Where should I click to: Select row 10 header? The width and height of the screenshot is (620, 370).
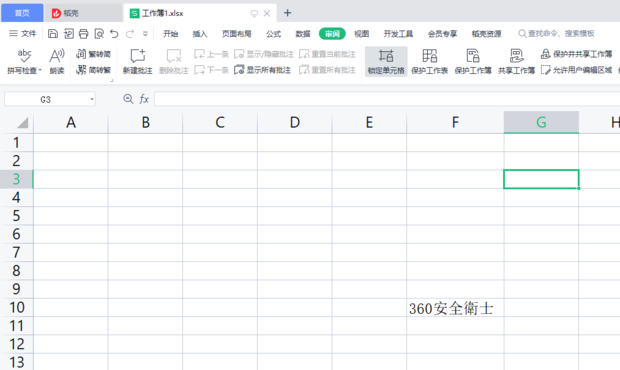(x=16, y=307)
